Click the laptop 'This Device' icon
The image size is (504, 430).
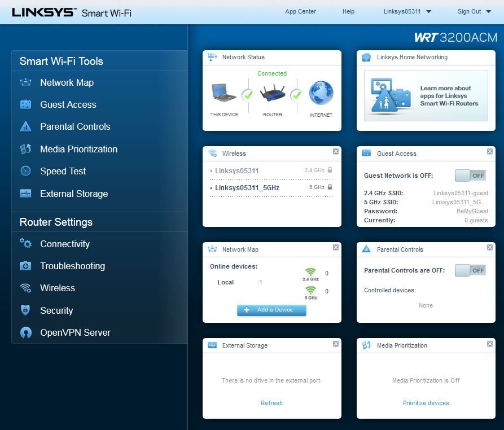click(x=223, y=93)
